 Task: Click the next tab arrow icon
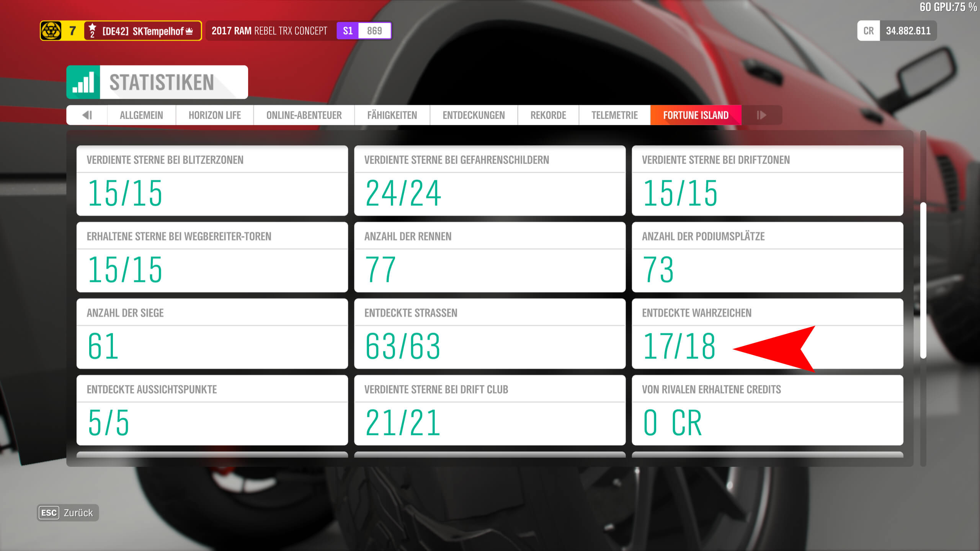(761, 115)
